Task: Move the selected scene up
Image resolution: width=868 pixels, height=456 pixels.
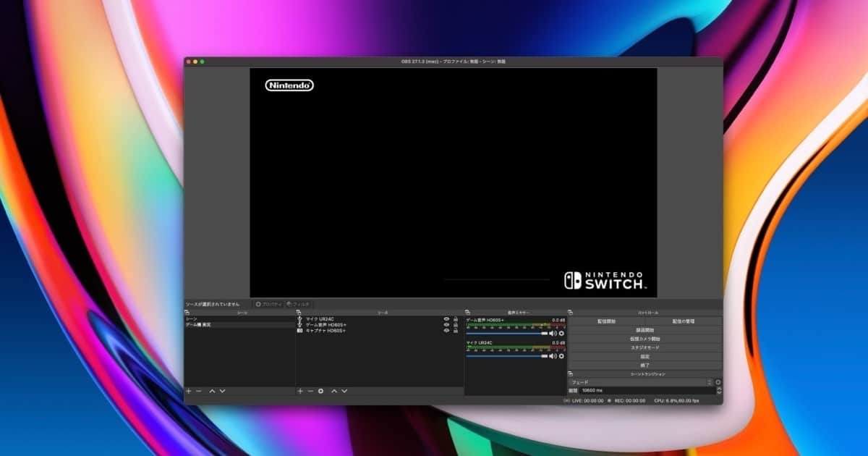Action: tap(212, 391)
